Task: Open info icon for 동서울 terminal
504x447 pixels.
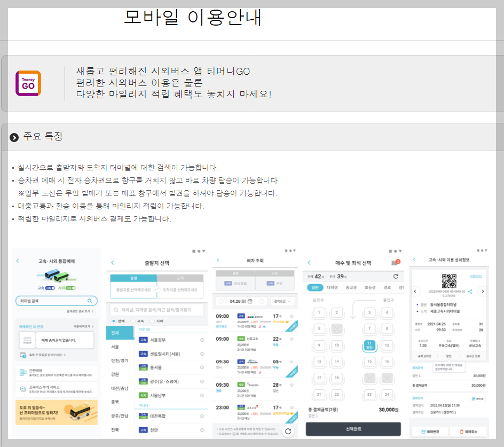Action: pyautogui.click(x=202, y=367)
